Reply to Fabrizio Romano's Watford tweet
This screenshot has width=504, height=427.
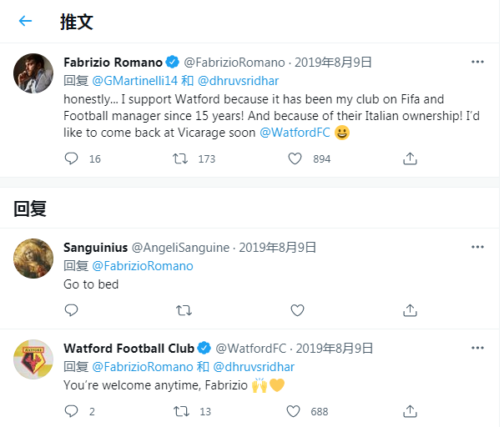71,158
